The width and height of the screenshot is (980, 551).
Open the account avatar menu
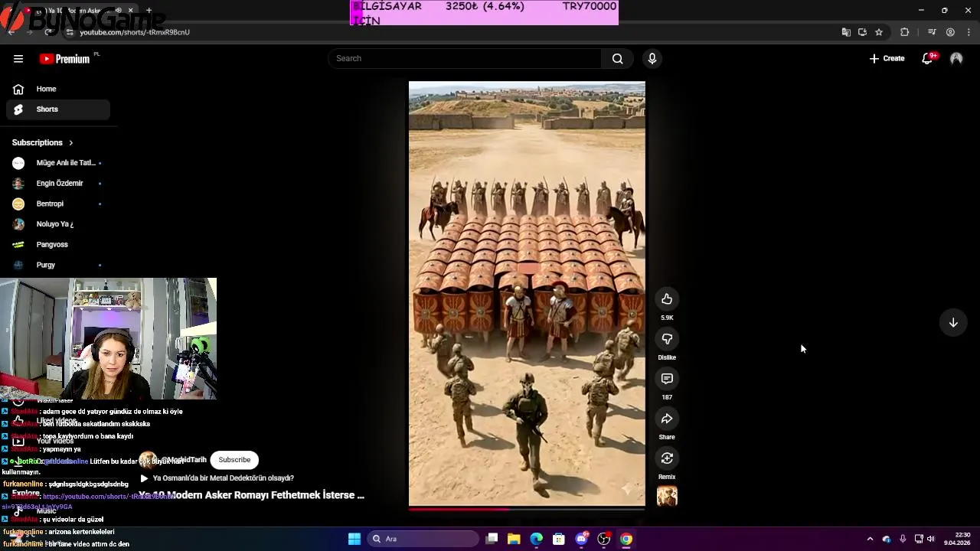(x=956, y=59)
